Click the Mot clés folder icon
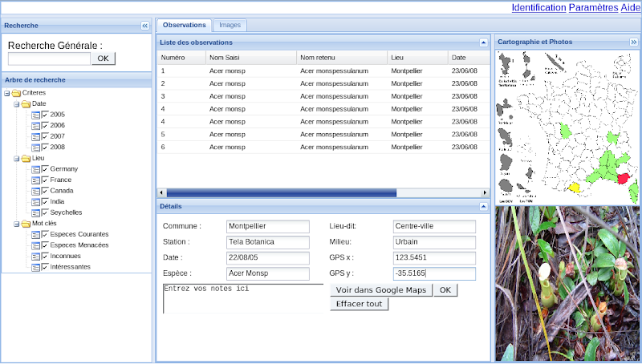The width and height of the screenshot is (642, 364). (x=26, y=224)
